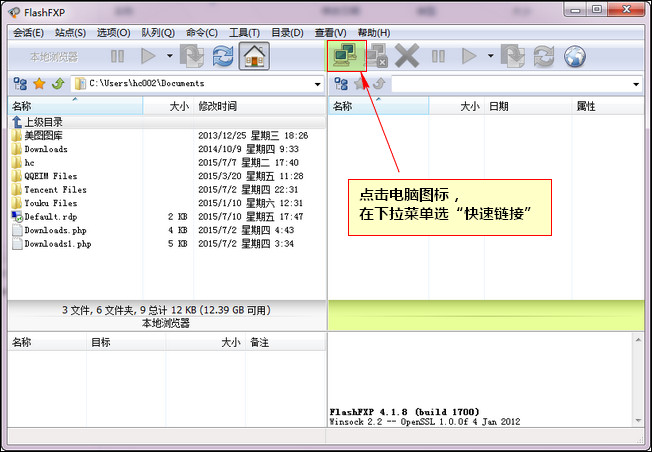This screenshot has width=652, height=452.
Task: Select the Youku Files folder
Action: click(167, 203)
